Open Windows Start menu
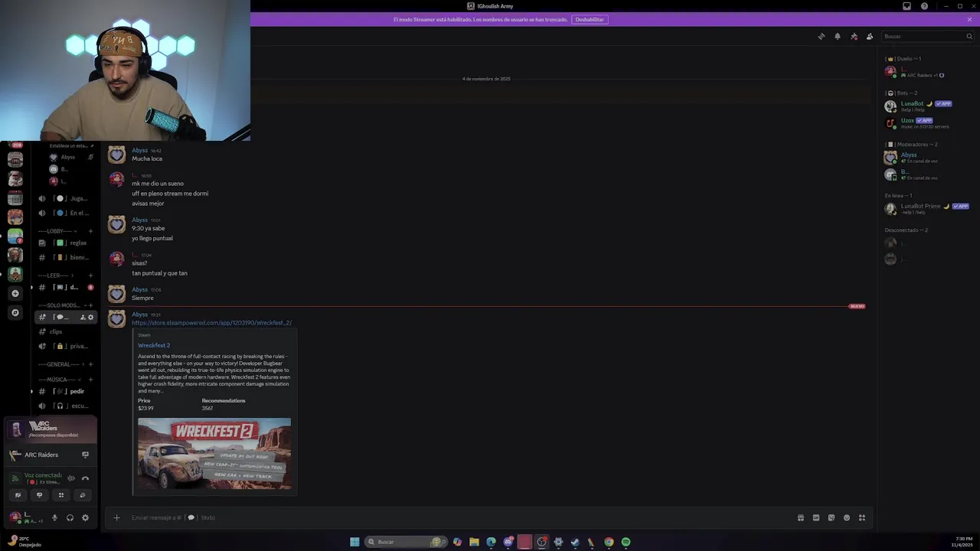The height and width of the screenshot is (551, 980). click(354, 542)
